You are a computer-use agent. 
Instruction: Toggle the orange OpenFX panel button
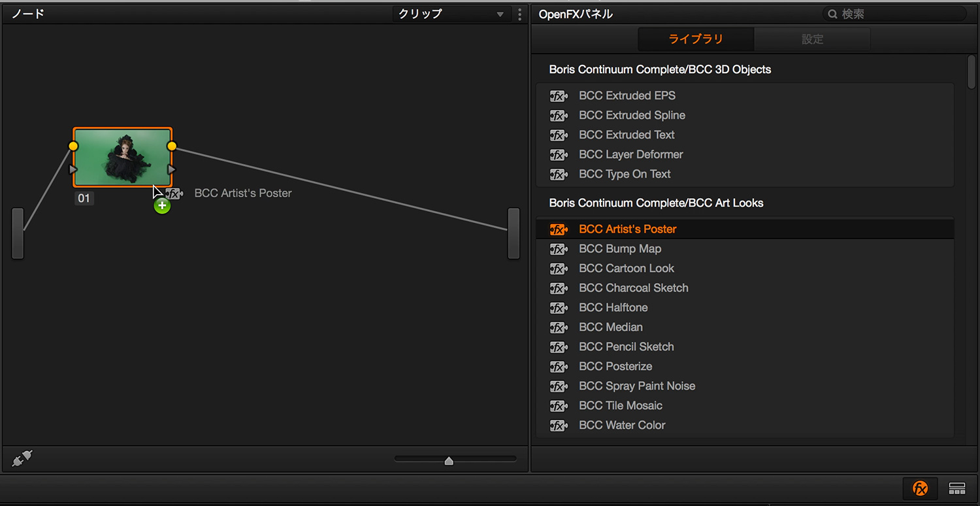point(920,488)
